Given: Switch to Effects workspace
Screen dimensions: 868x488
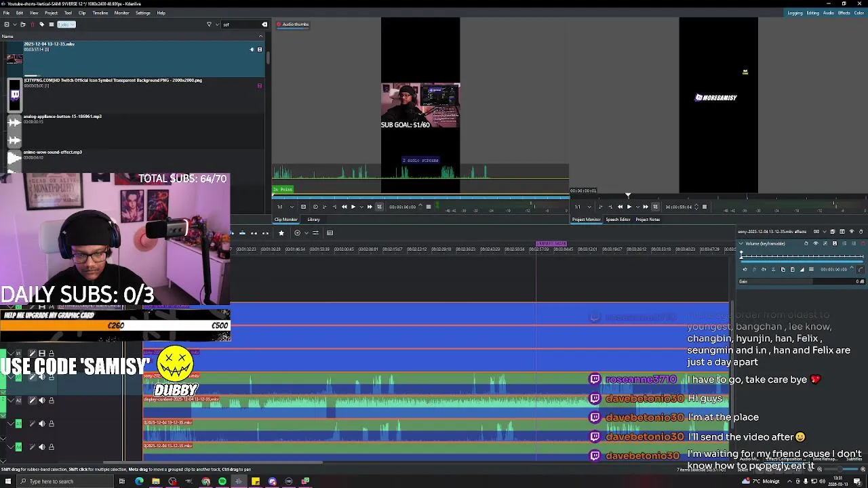Looking at the screenshot, I should [x=844, y=13].
